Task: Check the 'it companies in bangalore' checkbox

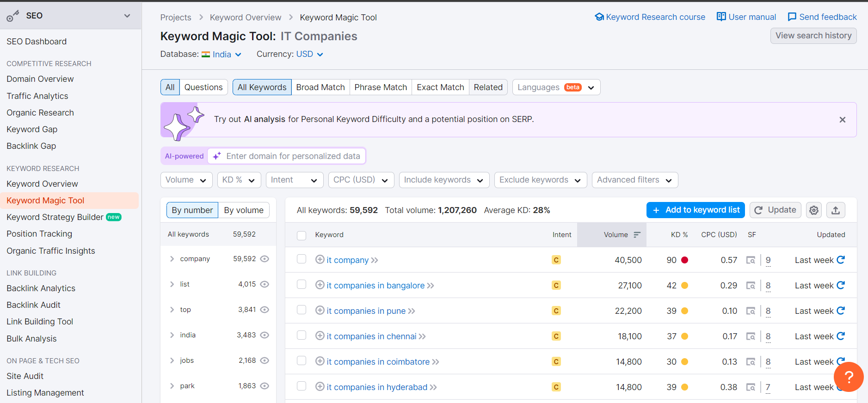Action: coord(302,285)
